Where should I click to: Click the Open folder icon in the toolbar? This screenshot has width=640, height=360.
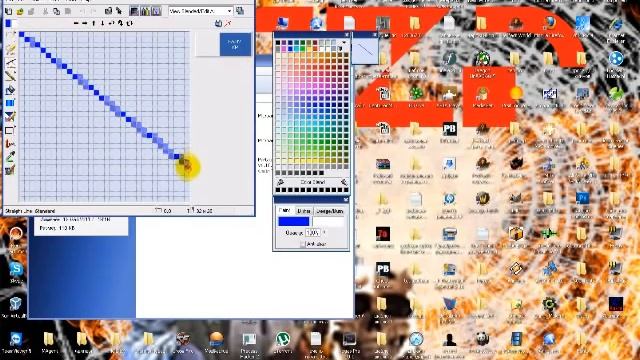coord(20,11)
